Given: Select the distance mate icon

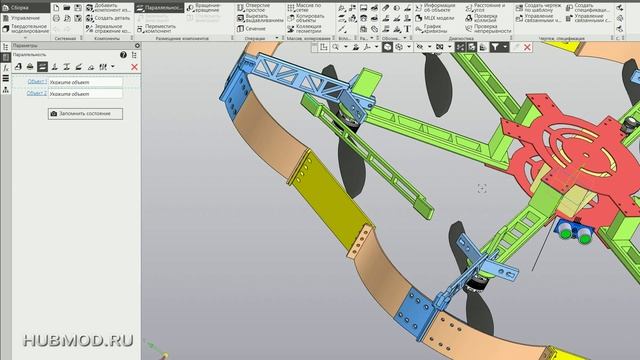Looking at the screenshot, I should click(67, 67).
